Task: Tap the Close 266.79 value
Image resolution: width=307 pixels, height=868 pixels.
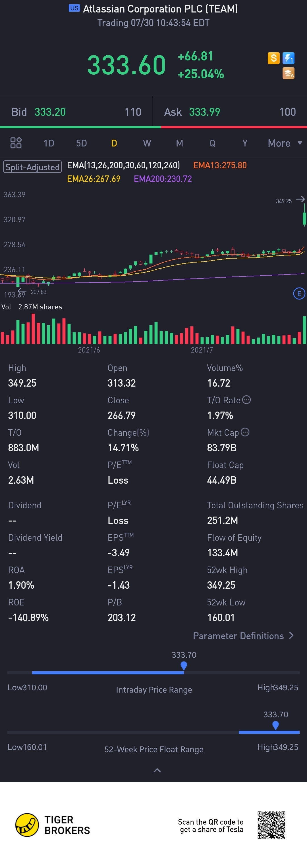Action: (122, 415)
